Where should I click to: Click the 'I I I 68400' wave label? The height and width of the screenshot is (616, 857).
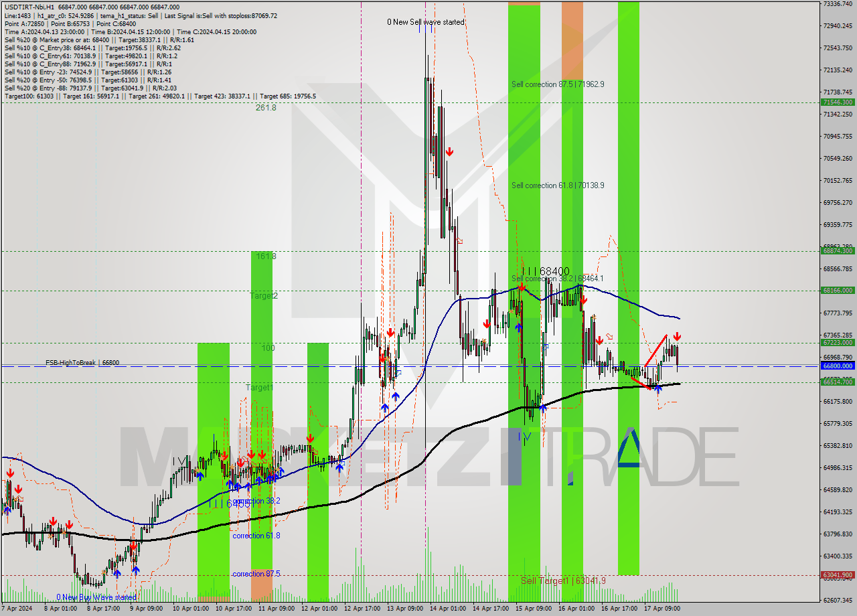coord(545,271)
